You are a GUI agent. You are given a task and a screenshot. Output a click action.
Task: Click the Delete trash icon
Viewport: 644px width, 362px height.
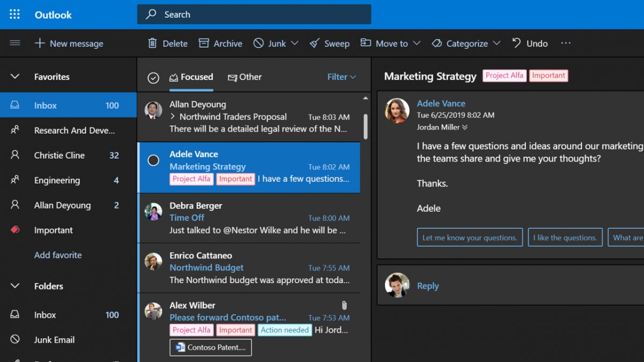pos(152,43)
